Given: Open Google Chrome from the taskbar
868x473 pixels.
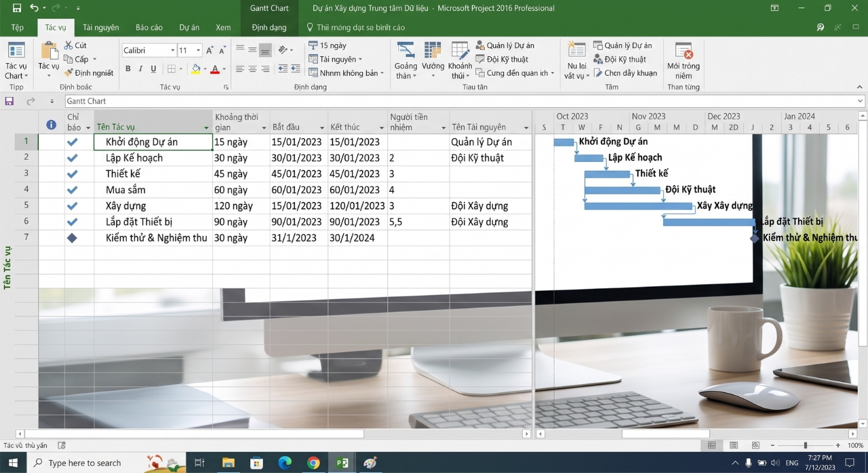Looking at the screenshot, I should click(313, 463).
